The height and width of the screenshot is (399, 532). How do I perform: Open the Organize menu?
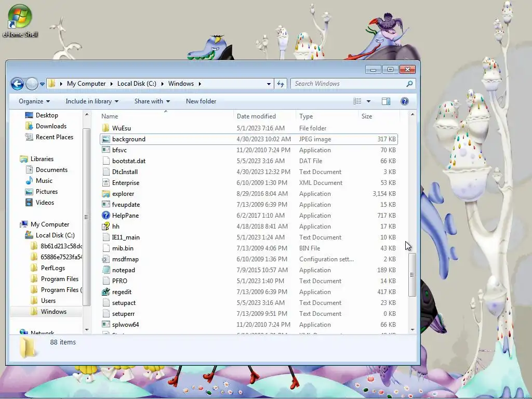point(34,101)
